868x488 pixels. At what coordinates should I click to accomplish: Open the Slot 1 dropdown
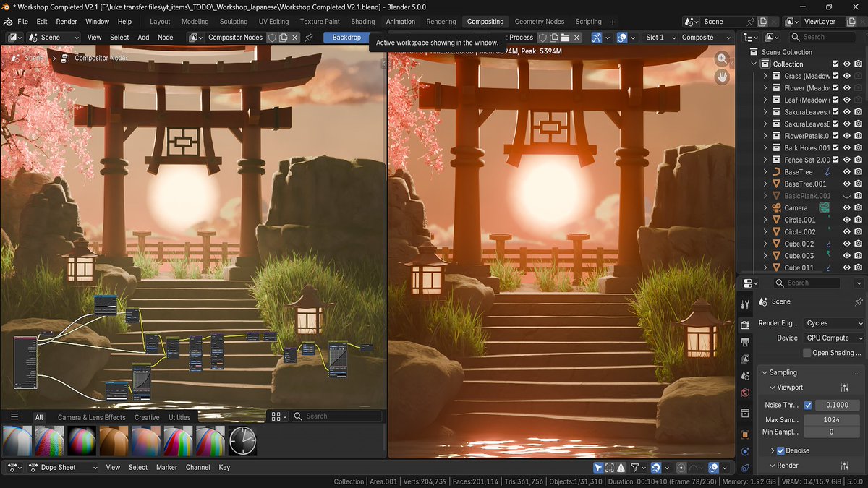click(x=660, y=38)
